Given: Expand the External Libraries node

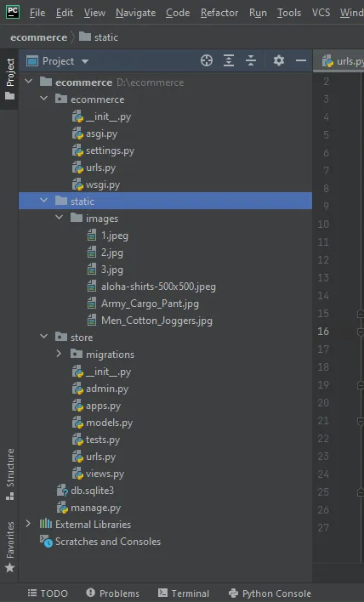Looking at the screenshot, I should (x=28, y=524).
